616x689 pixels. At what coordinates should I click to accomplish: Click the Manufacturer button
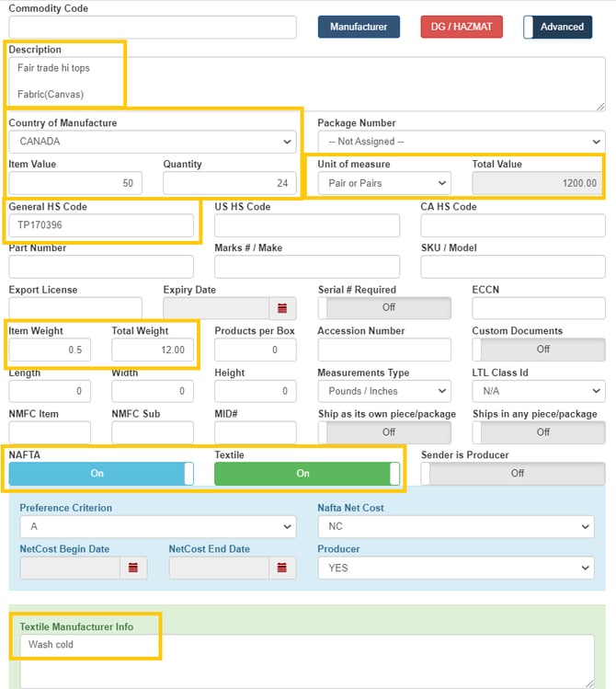[359, 27]
